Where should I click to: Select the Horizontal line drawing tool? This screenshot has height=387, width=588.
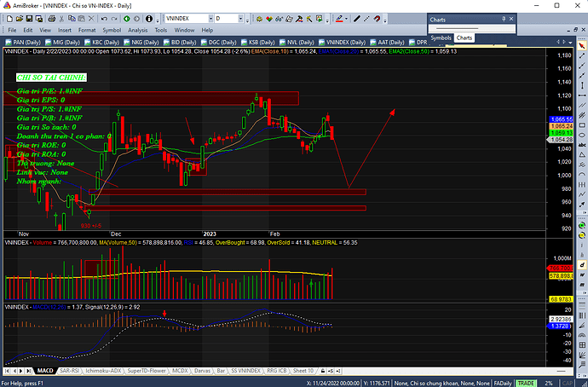click(582, 95)
